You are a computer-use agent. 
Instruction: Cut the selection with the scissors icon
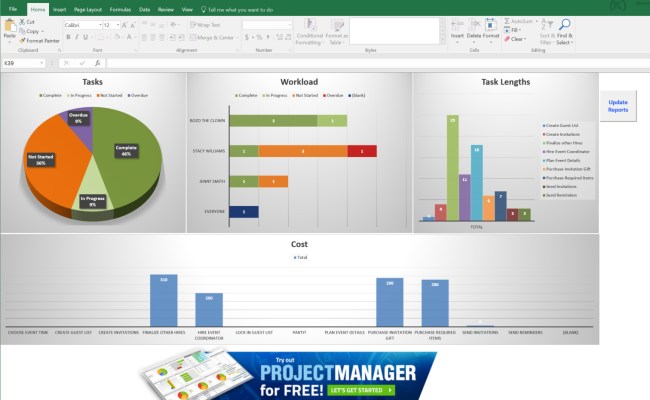22,22
